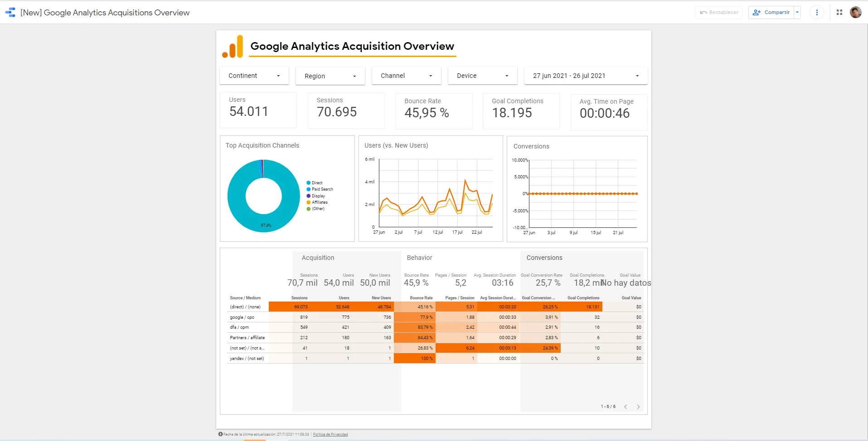Open the Google apps grid
The width and height of the screenshot is (868, 441).
tap(839, 12)
